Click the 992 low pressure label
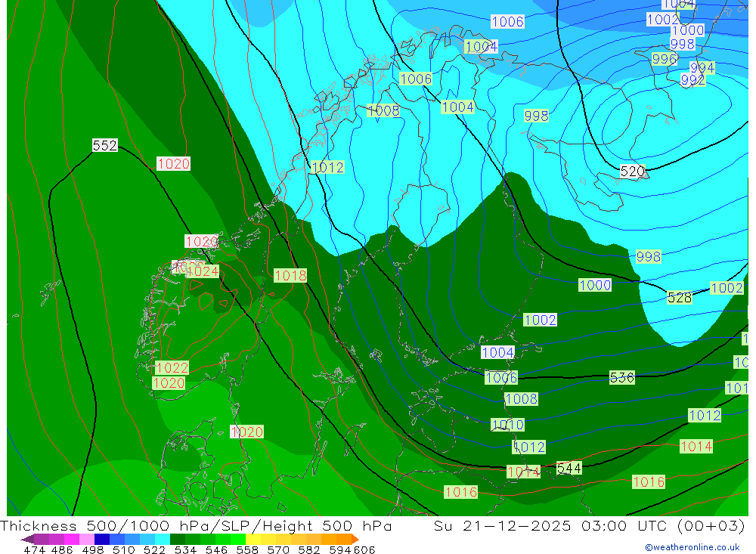756x554 pixels. coord(692,79)
